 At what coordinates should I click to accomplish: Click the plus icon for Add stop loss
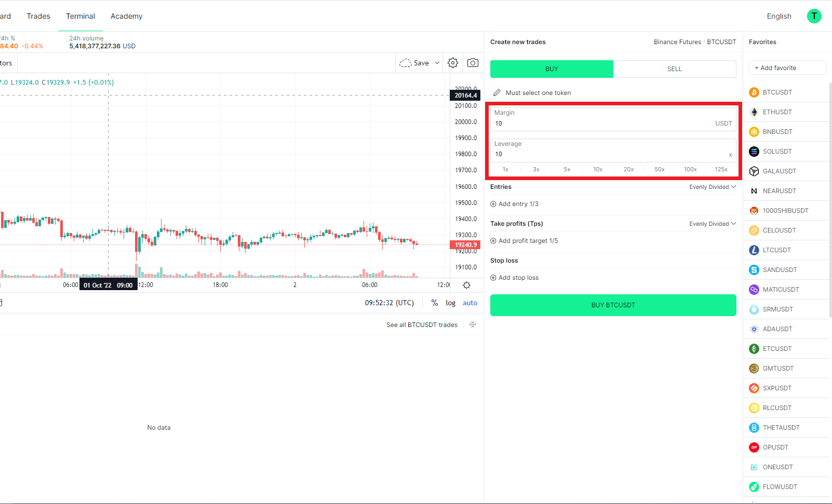click(x=493, y=278)
